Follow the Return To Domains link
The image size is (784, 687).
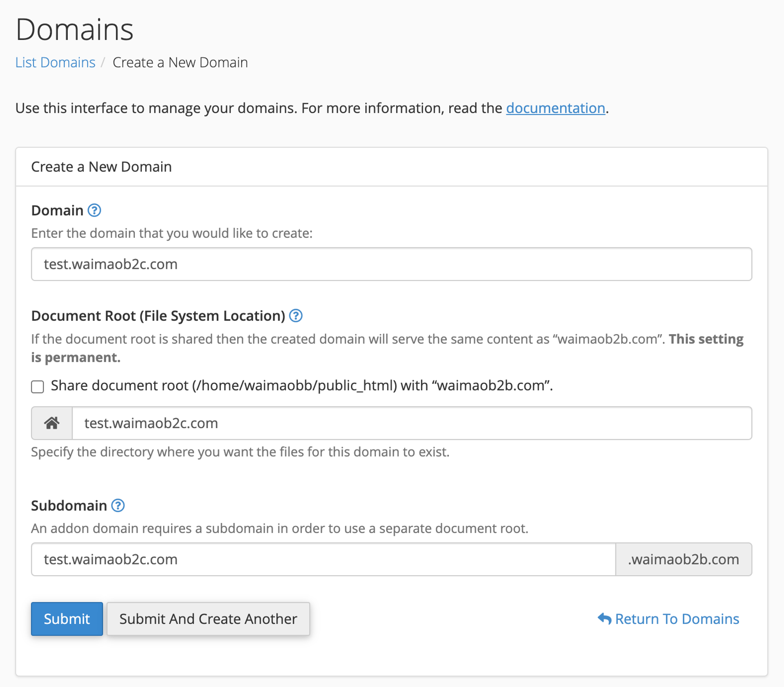677,619
